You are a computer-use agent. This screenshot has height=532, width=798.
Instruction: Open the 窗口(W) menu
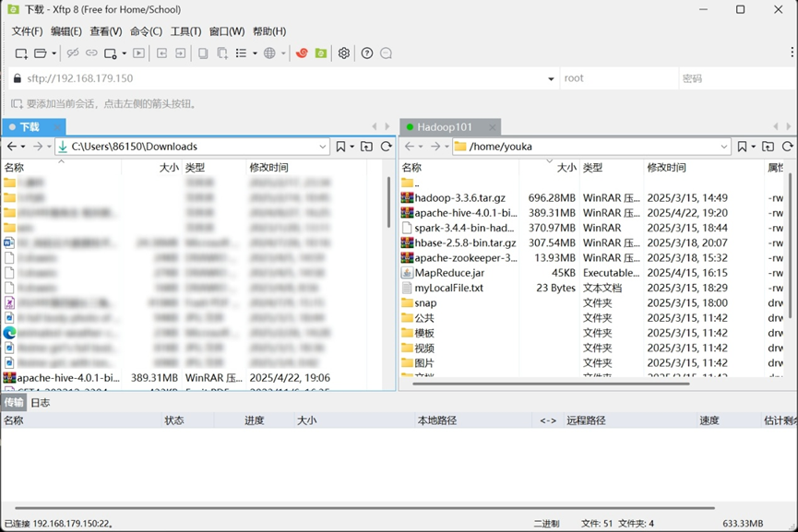tap(227, 31)
